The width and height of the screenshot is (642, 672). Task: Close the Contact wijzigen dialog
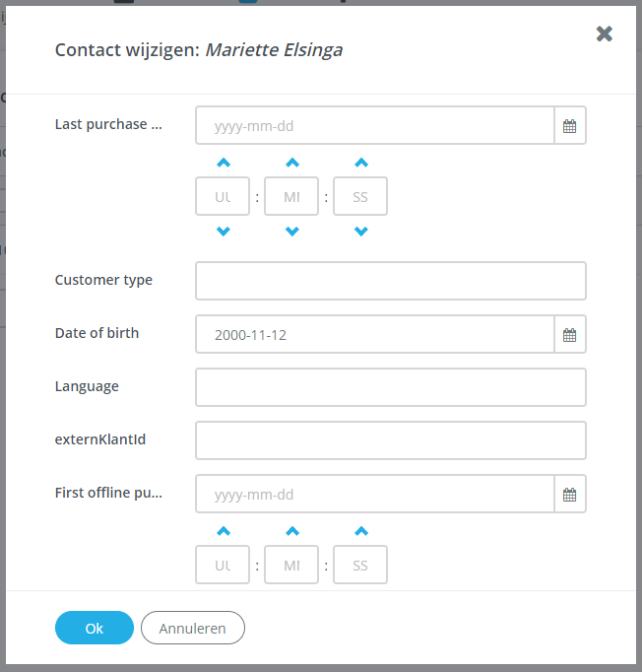605,34
